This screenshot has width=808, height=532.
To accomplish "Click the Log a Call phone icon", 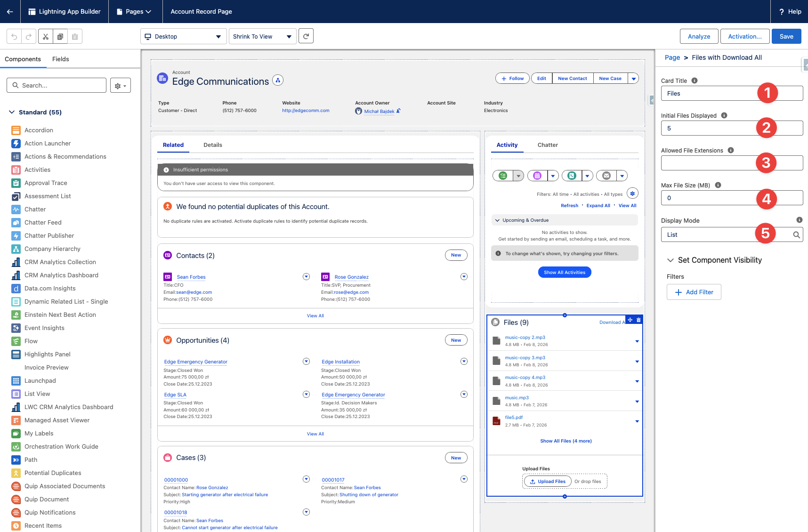I will click(571, 175).
